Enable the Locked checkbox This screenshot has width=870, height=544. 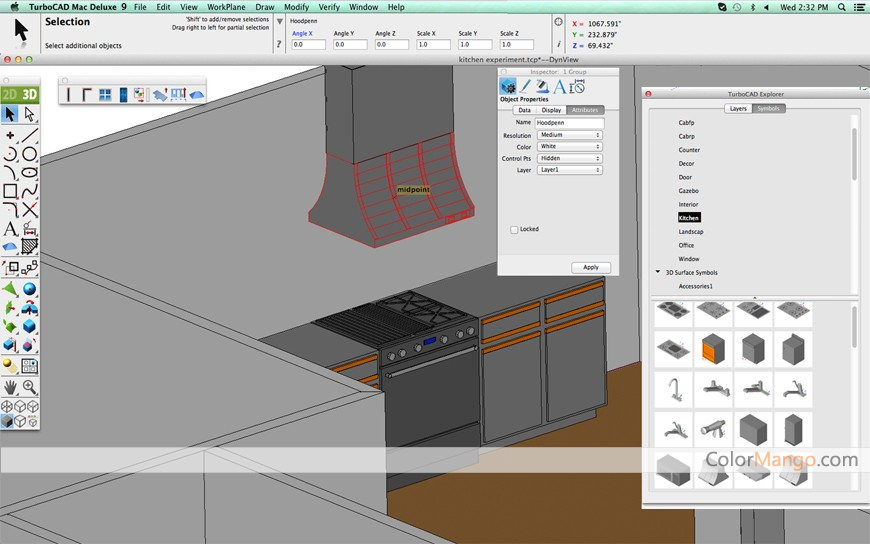[x=514, y=229]
